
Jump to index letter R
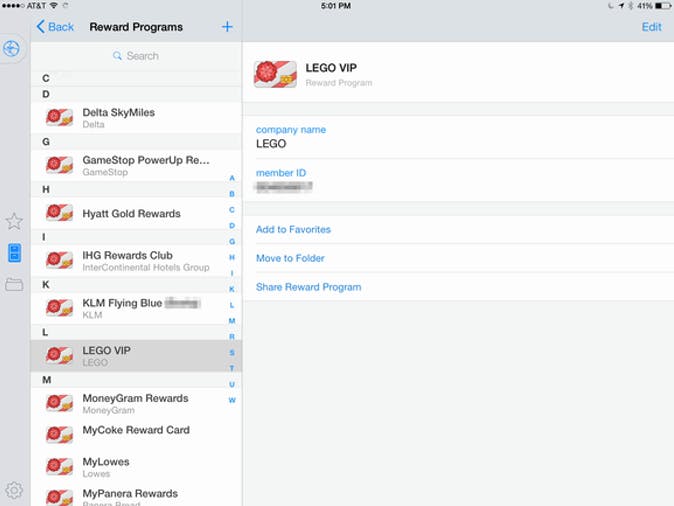[232, 337]
